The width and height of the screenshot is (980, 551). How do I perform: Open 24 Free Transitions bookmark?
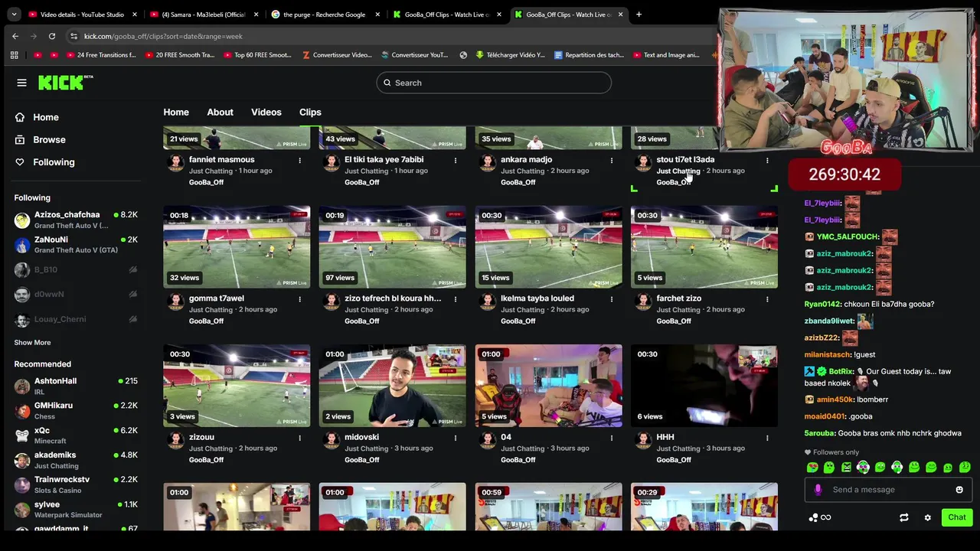coord(101,55)
